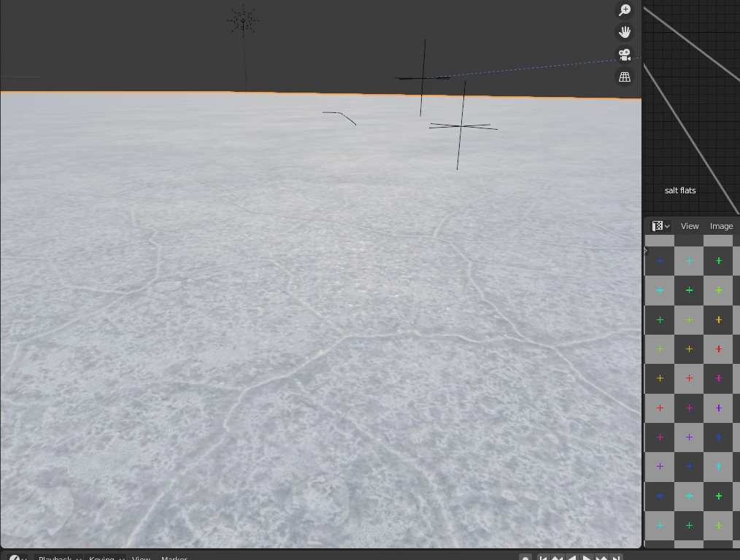Open the image editor type dropdown
This screenshot has height=560, width=740.
tap(660, 226)
